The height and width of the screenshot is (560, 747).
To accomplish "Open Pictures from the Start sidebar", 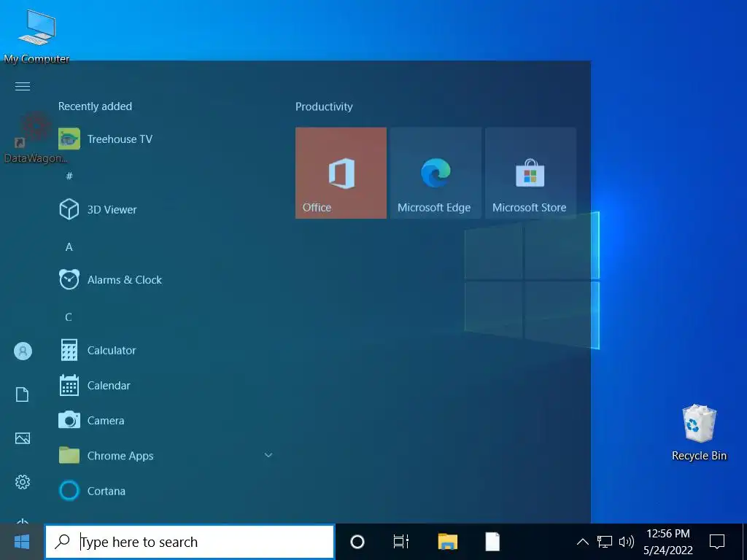I will click(23, 438).
